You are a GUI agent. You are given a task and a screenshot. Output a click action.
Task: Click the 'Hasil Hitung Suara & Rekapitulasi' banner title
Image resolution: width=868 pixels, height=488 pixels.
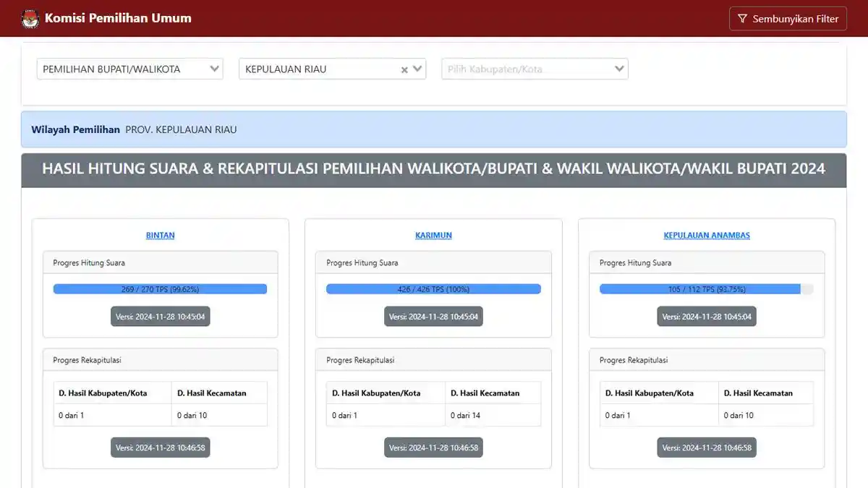click(433, 169)
